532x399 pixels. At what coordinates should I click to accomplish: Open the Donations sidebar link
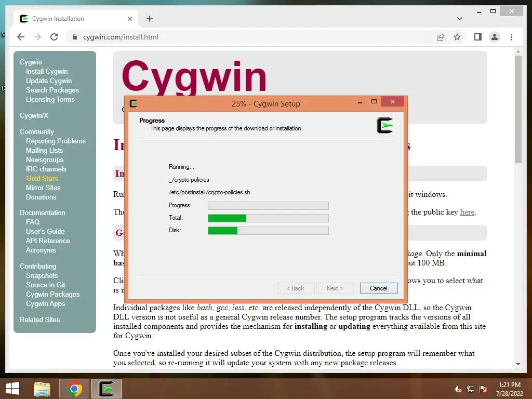(x=41, y=197)
